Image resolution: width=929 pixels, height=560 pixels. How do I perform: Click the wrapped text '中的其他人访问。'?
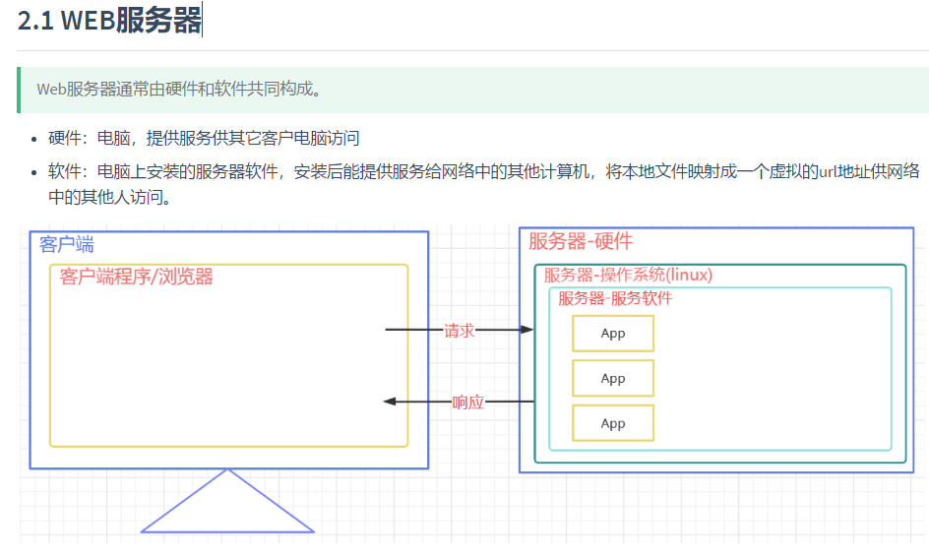click(109, 197)
